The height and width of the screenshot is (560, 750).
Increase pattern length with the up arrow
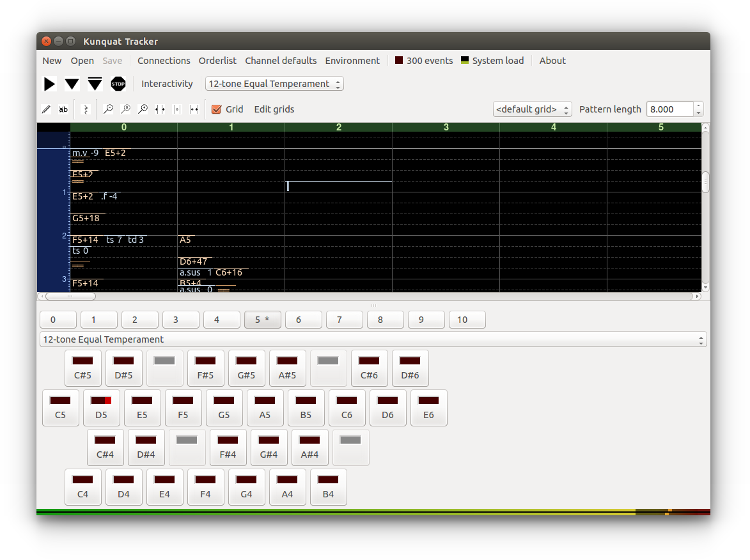[x=698, y=105]
